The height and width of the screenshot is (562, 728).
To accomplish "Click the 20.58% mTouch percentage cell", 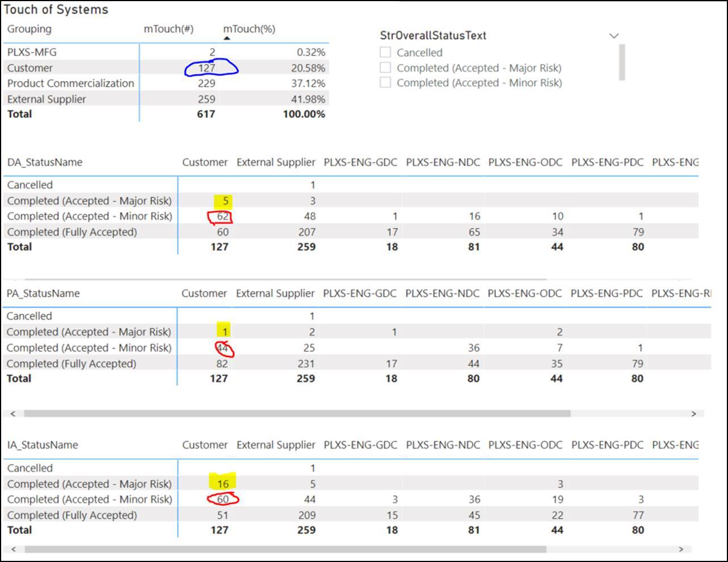I will pos(307,68).
